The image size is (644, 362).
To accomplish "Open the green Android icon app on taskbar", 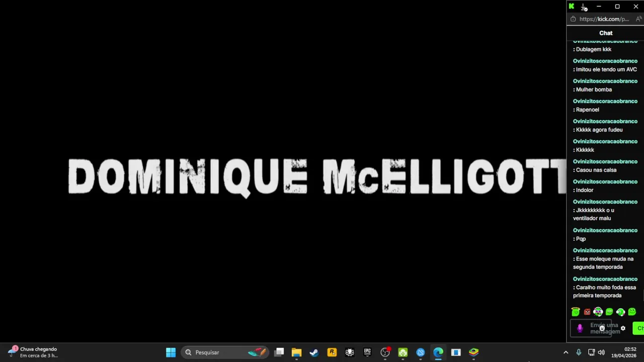I will (x=403, y=352).
